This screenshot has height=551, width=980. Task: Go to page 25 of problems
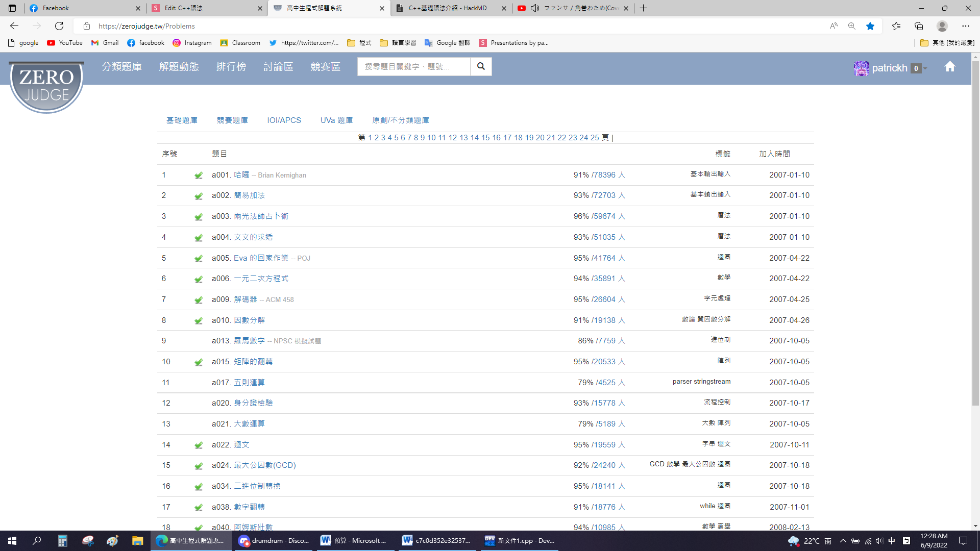(595, 138)
